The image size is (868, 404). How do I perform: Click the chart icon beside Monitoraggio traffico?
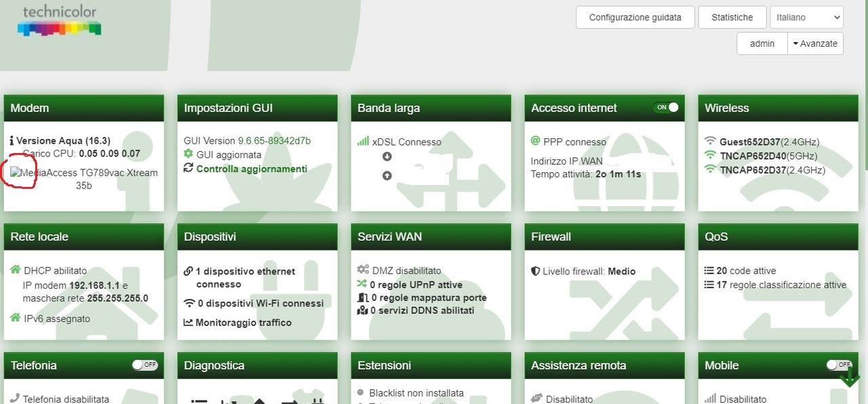[x=189, y=322]
